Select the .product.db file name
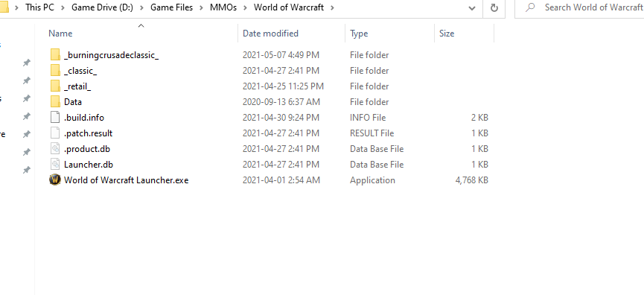The height and width of the screenshot is (295, 644). (87, 149)
